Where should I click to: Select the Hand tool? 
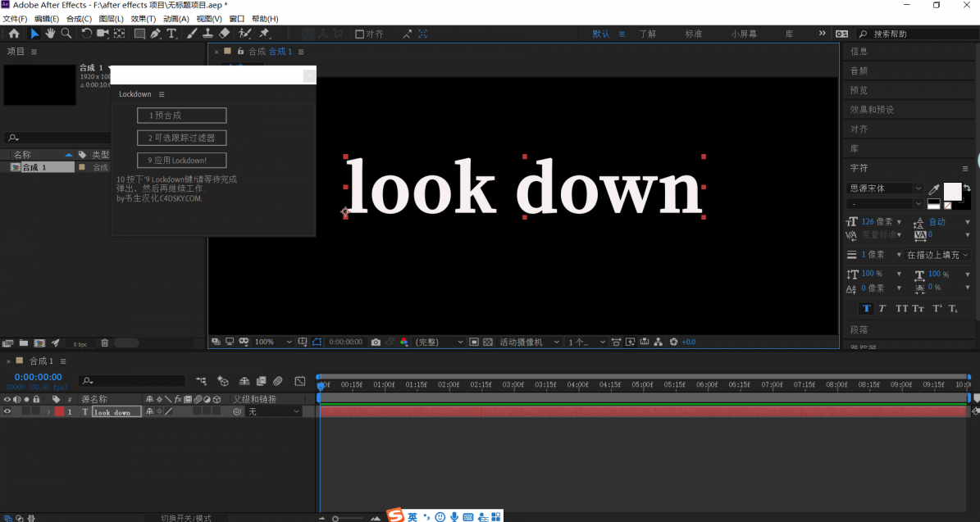(x=50, y=34)
